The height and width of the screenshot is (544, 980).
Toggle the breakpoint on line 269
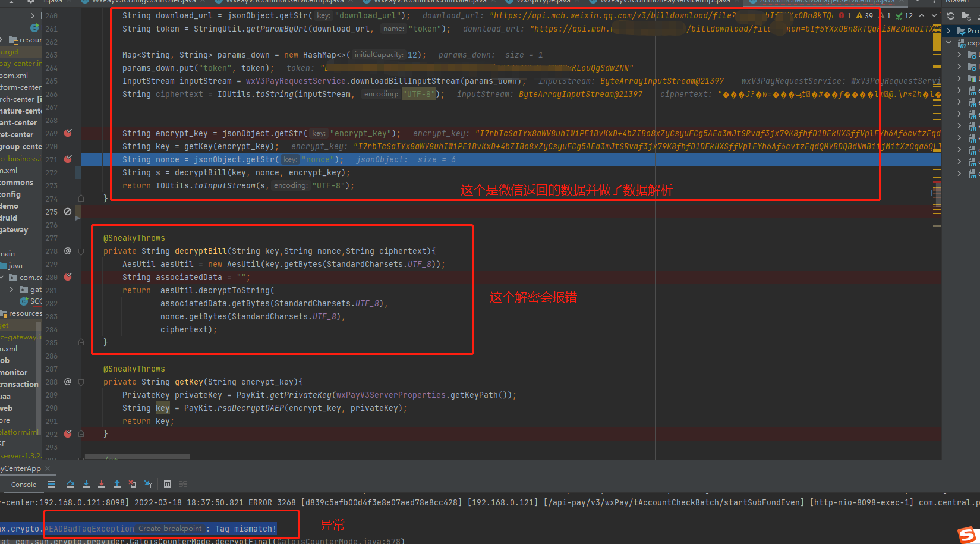coord(68,133)
